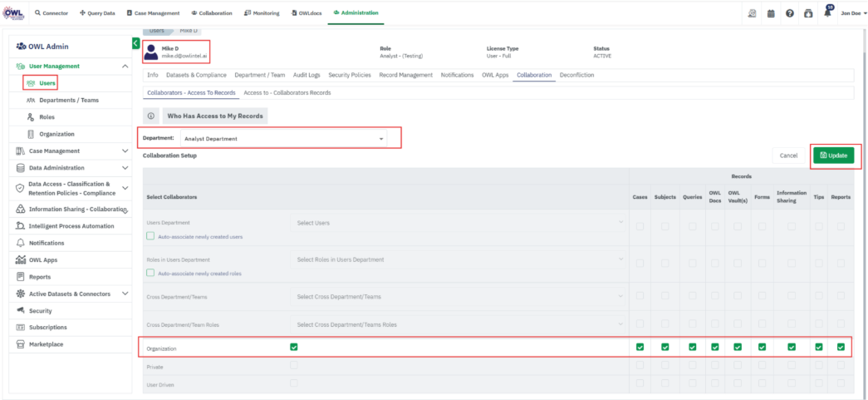
Task: Open the Jon Doe account dropdown
Action: pos(854,13)
